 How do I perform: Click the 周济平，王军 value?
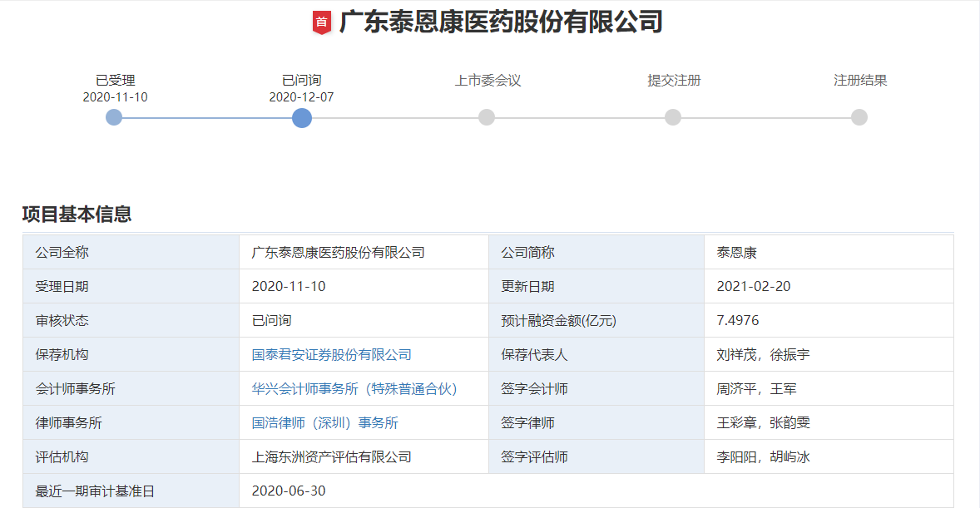pyautogui.click(x=756, y=388)
